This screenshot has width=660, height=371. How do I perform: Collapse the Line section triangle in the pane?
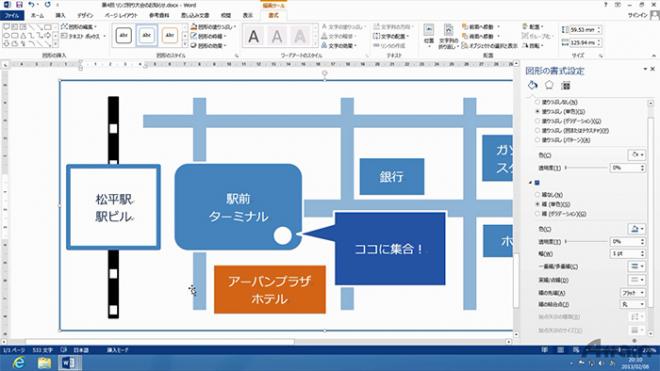click(530, 183)
